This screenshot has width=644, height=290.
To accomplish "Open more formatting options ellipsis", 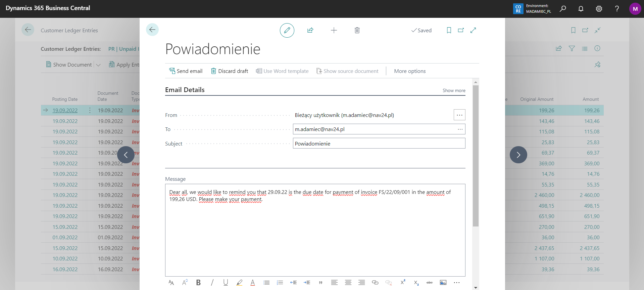I will click(x=457, y=283).
